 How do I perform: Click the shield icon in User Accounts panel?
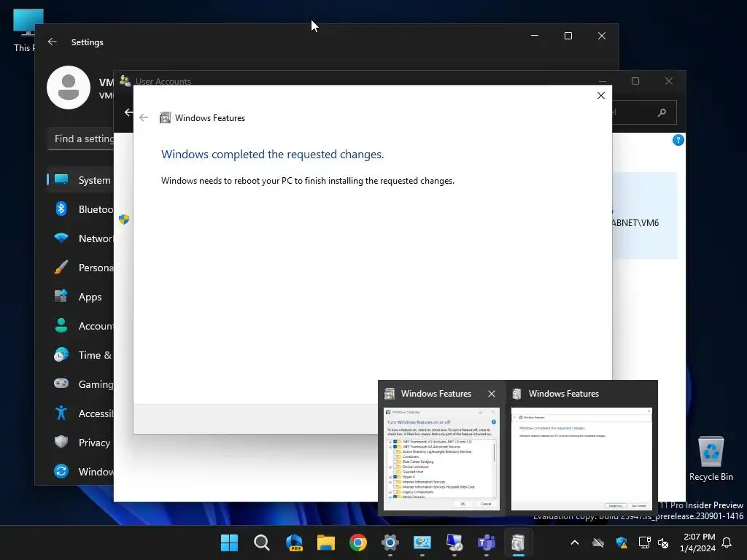click(124, 219)
